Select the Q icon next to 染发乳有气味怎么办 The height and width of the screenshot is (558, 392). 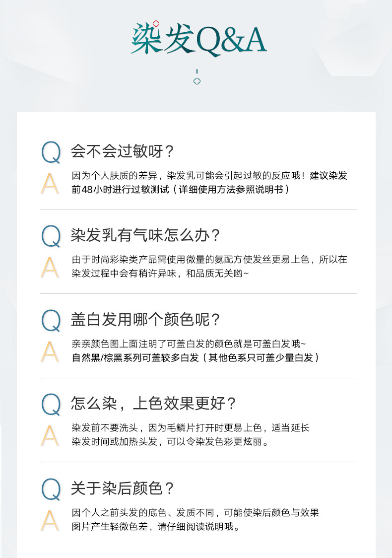click(x=51, y=236)
